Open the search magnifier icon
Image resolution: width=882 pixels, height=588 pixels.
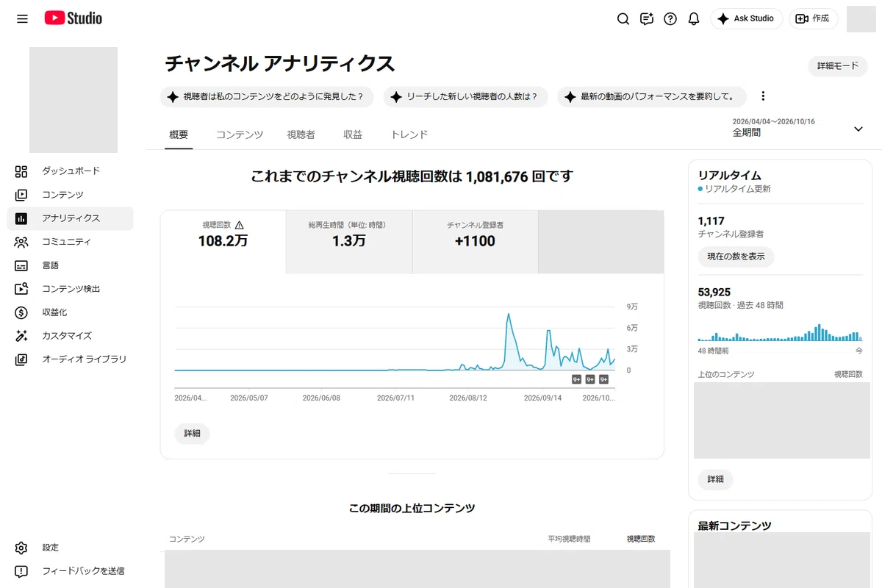click(x=623, y=19)
